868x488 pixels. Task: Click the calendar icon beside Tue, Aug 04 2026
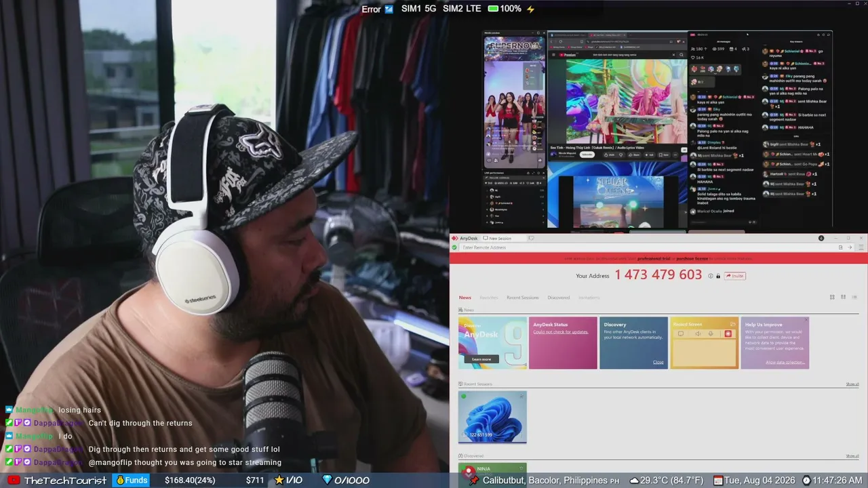(718, 481)
